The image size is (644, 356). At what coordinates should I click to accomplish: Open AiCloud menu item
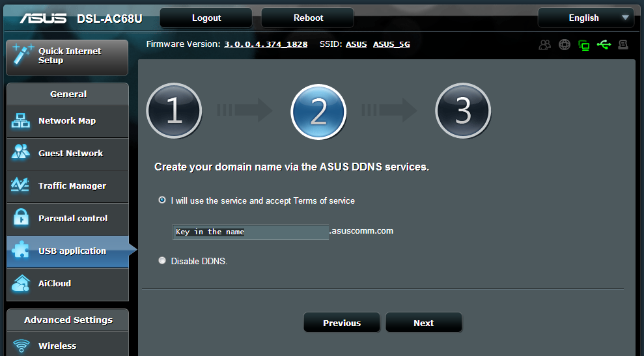coord(68,284)
